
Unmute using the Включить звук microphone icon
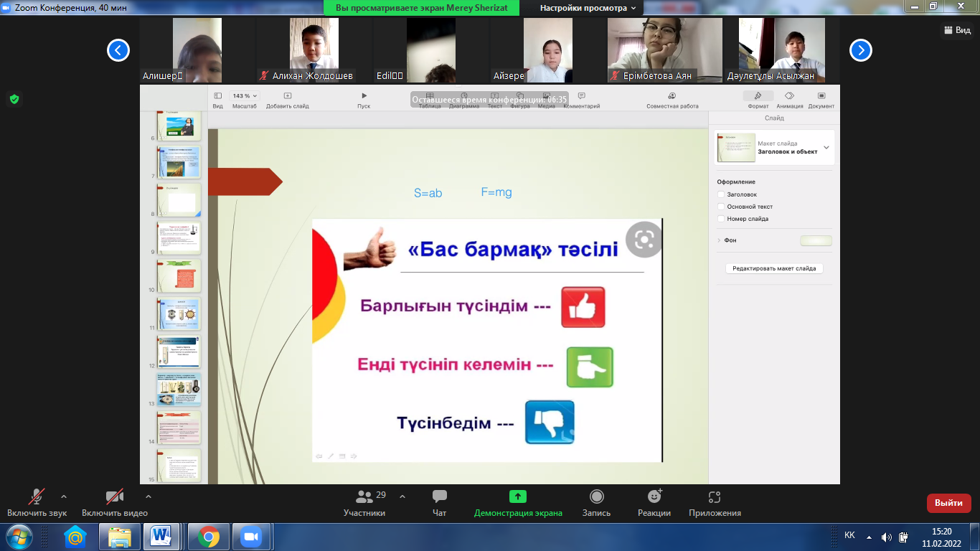(x=37, y=497)
